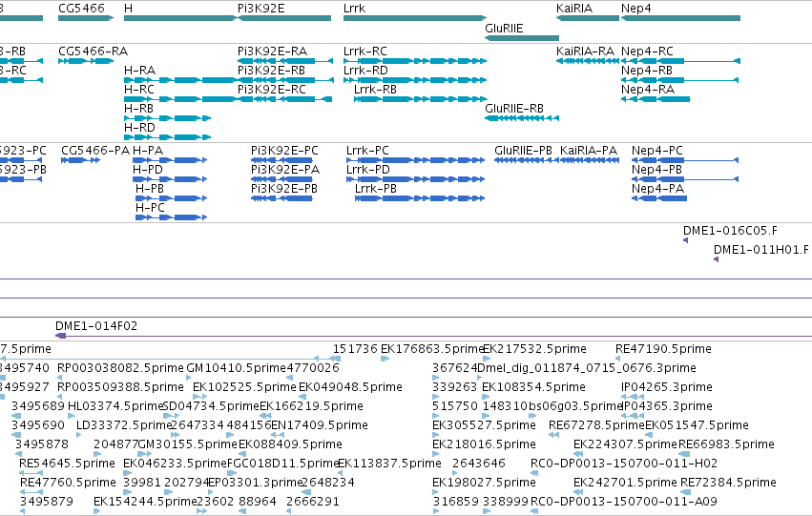The height and width of the screenshot is (516, 812).
Task: Click the DME1-011H01.F marker
Action: click(717, 259)
